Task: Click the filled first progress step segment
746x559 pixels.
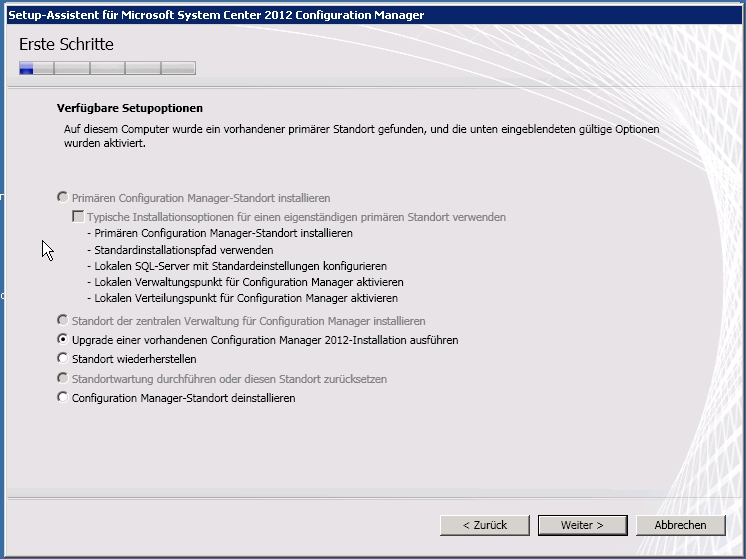Action: coord(27,68)
